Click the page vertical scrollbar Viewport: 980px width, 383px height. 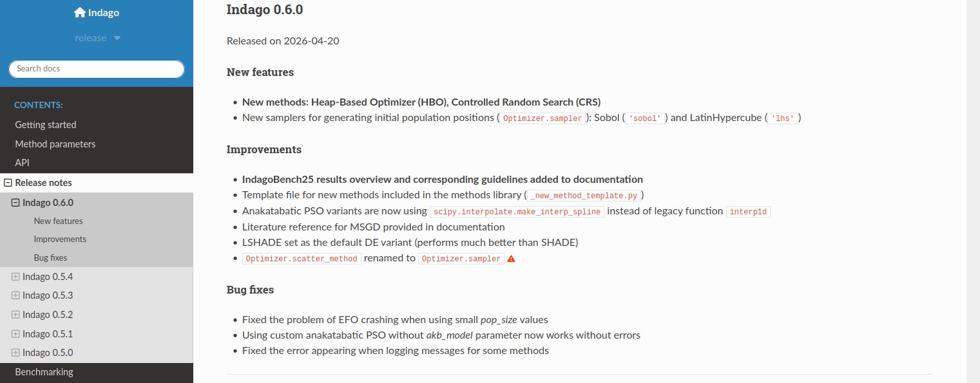[973, 191]
